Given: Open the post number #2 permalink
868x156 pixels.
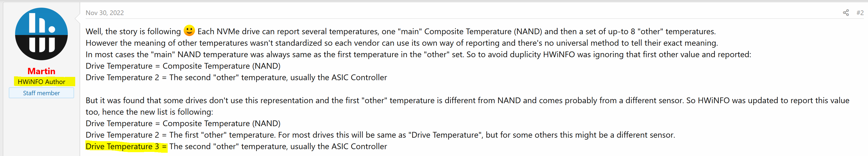Looking at the screenshot, I should coord(860,13).
